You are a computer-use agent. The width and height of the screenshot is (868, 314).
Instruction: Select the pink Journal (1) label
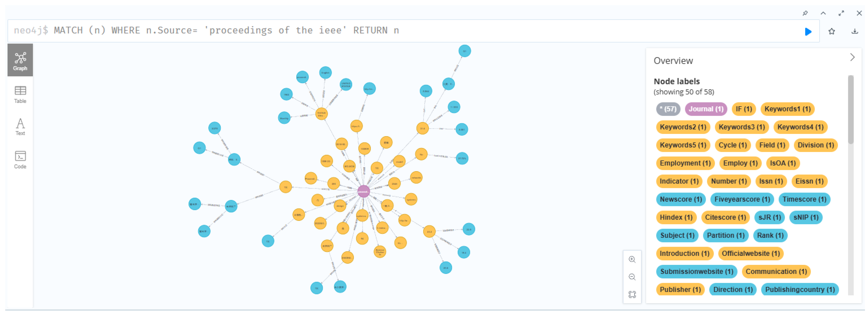[x=706, y=109]
